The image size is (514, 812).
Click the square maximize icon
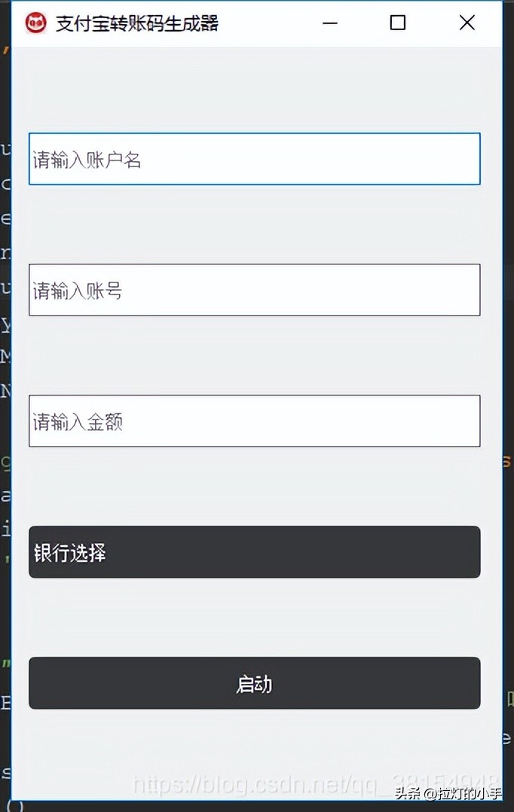[x=397, y=23]
